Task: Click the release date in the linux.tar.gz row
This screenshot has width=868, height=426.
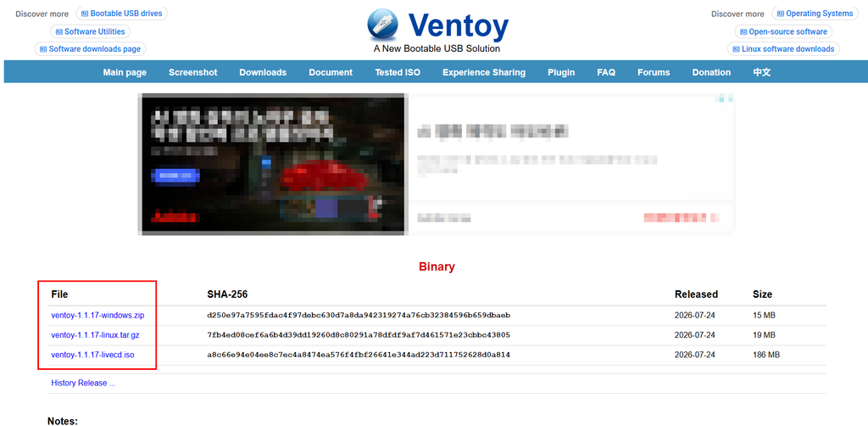Action: coord(695,334)
